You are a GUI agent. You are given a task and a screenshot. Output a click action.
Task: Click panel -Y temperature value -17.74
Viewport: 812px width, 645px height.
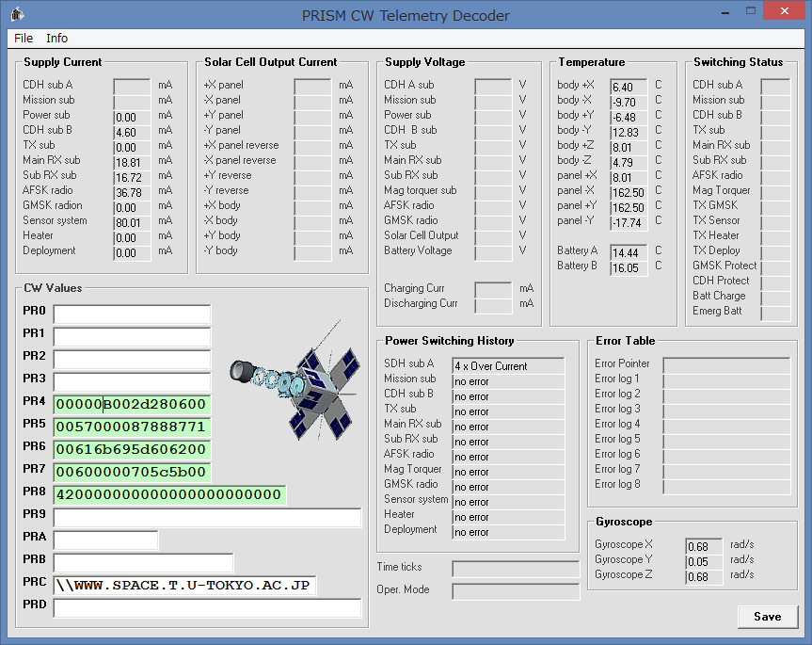click(x=629, y=223)
